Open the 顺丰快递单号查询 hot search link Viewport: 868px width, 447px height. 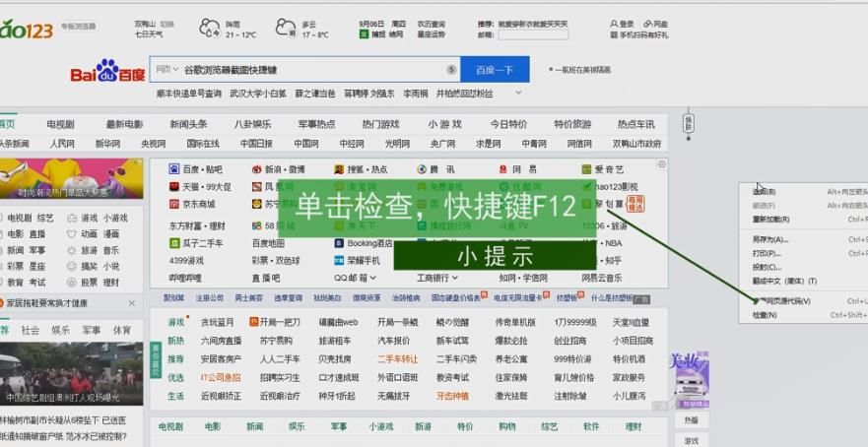pos(189,94)
